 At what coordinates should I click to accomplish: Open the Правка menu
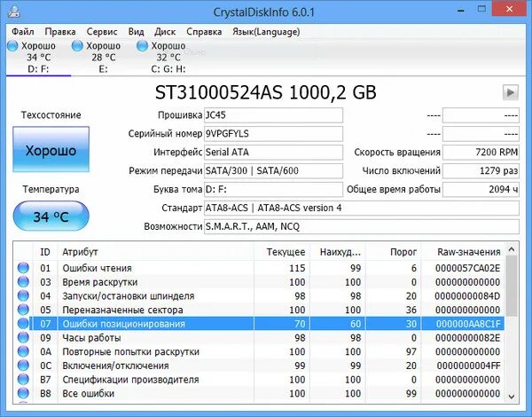[x=60, y=32]
